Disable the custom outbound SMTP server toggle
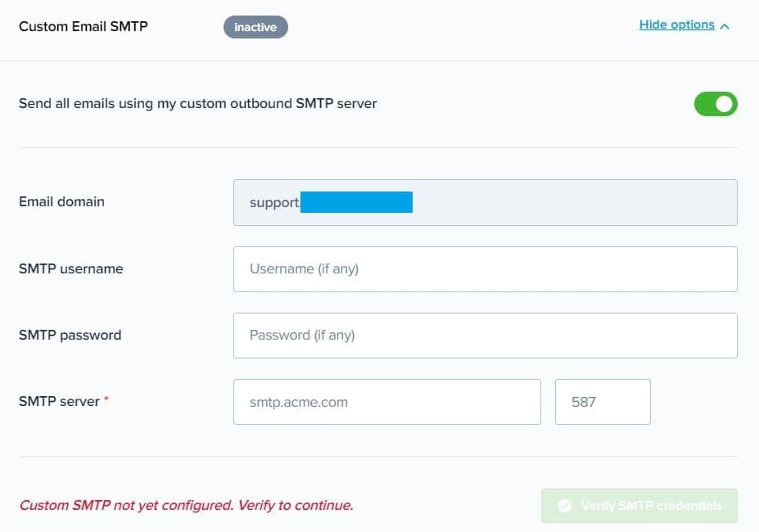759x532 pixels. click(x=716, y=104)
